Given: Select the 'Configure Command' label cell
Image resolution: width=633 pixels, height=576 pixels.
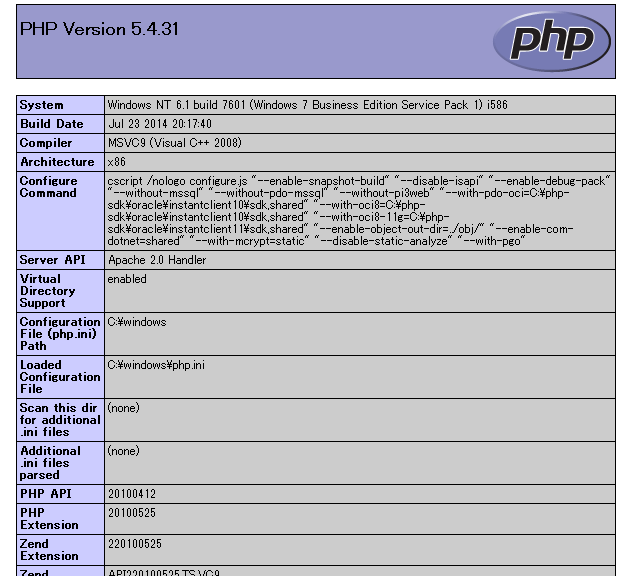Looking at the screenshot, I should (x=61, y=211).
